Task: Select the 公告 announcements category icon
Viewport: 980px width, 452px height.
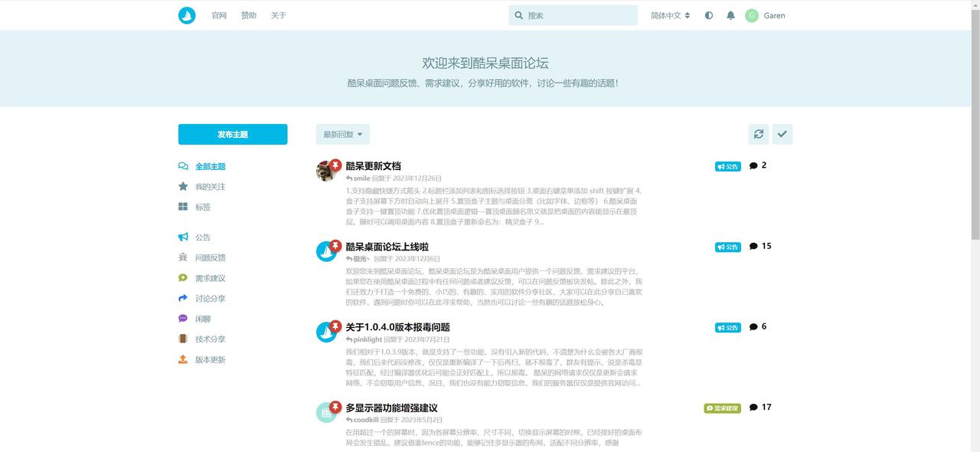Action: (182, 237)
